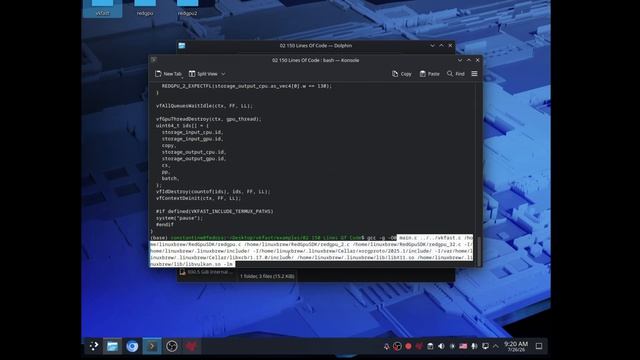This screenshot has width=640, height=360.
Task: Maximize the Konsole window
Action: [x=469, y=60]
